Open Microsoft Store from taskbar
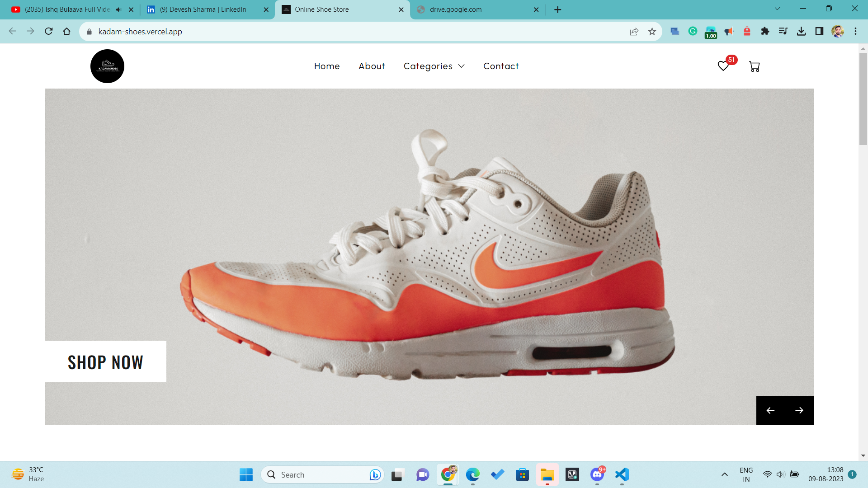The width and height of the screenshot is (868, 488). (x=523, y=474)
